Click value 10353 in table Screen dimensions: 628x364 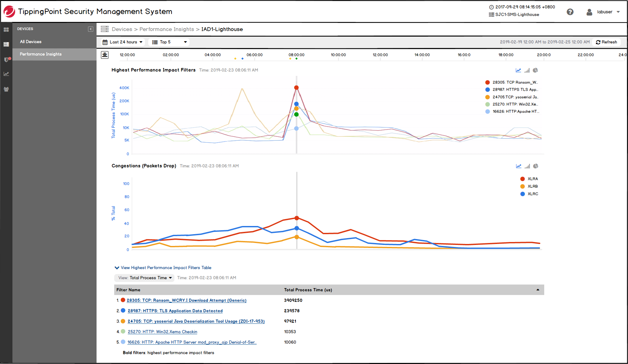pyautogui.click(x=290, y=332)
